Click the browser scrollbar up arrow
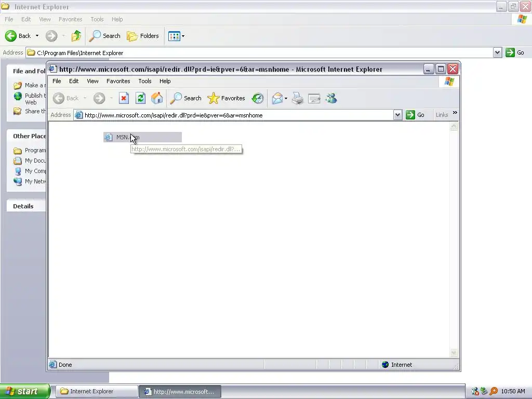 (454, 127)
